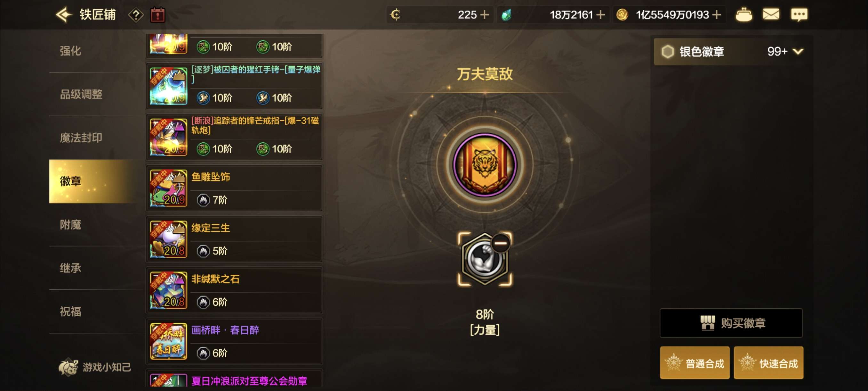Click the 购买徽章 button
The width and height of the screenshot is (868, 391).
click(x=731, y=323)
